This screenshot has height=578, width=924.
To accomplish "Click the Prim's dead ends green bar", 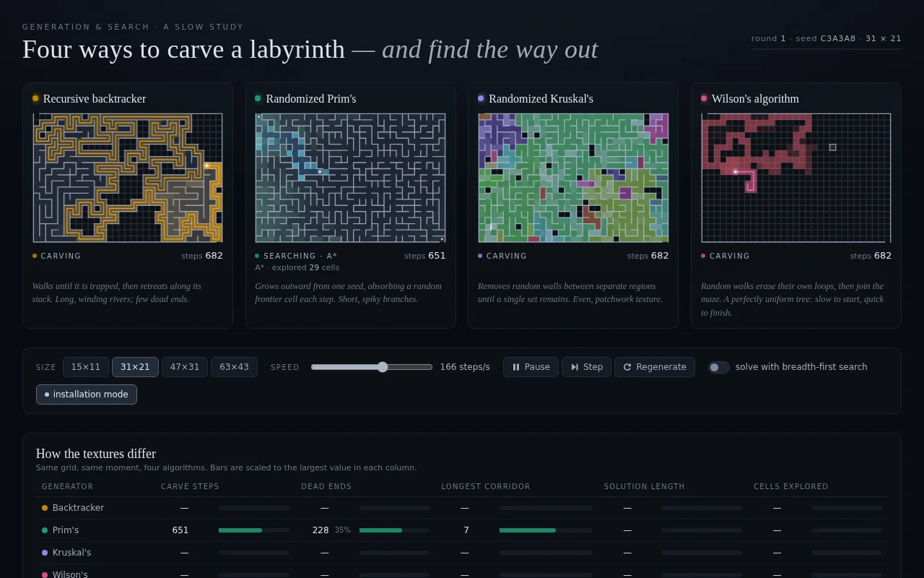I will 380,530.
